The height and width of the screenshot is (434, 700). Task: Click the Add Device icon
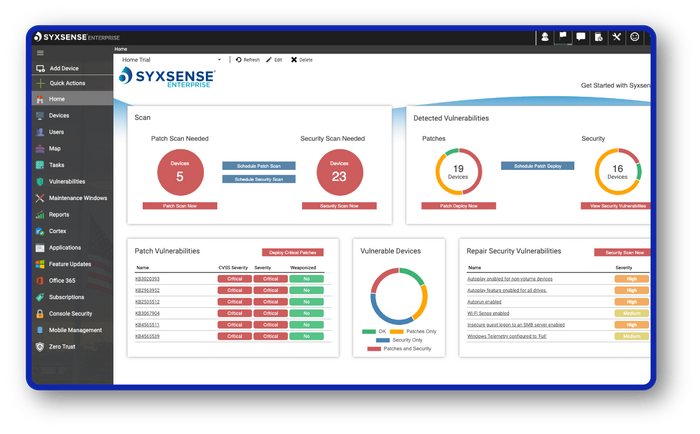pyautogui.click(x=40, y=68)
